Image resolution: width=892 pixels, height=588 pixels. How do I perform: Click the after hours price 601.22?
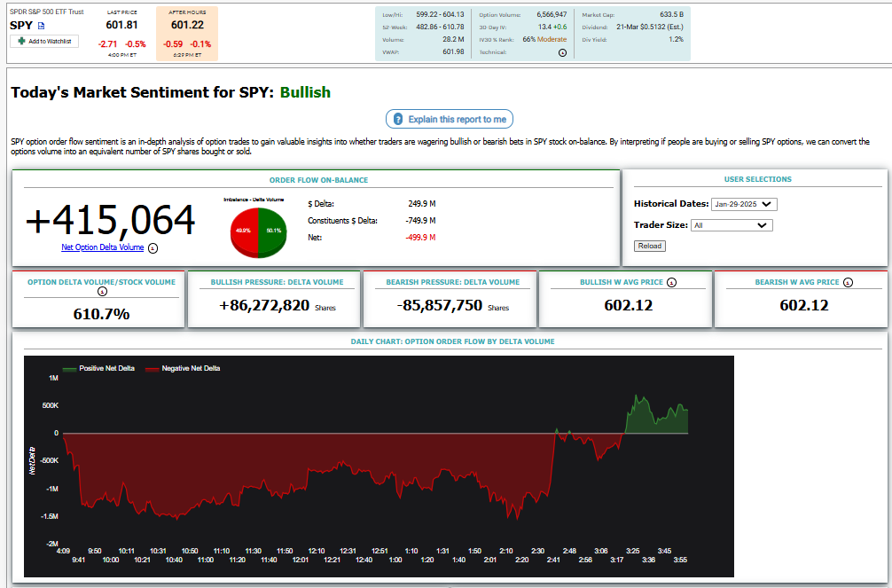point(187,25)
